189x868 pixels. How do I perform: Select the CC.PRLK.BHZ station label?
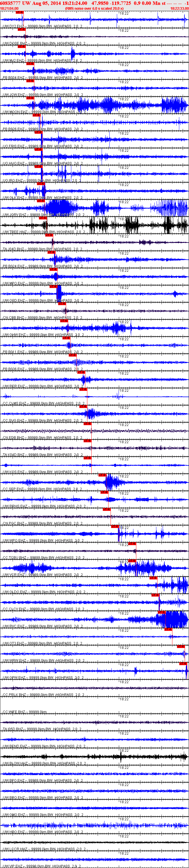coord(15,695)
